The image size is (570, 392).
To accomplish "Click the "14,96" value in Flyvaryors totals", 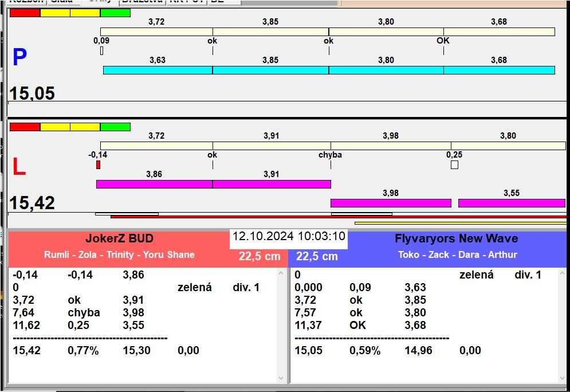I will click(x=418, y=351).
